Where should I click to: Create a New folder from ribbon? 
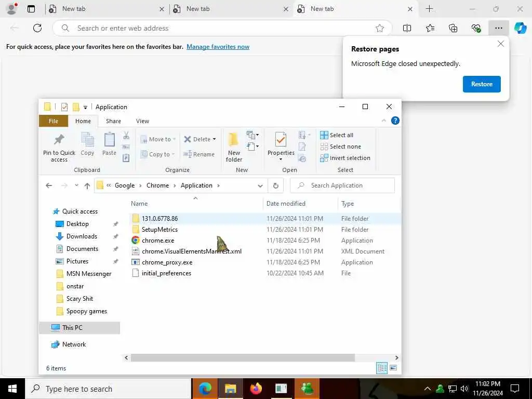point(234,147)
